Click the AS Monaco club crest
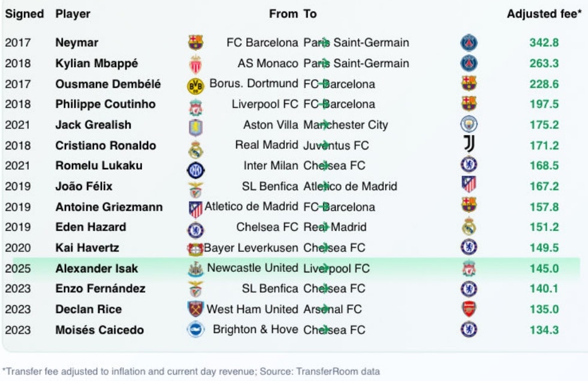 195,64
